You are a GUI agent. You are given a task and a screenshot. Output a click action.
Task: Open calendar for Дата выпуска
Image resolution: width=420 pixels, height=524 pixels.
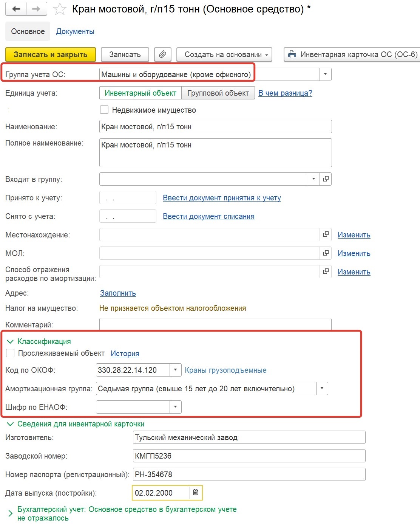196,493
